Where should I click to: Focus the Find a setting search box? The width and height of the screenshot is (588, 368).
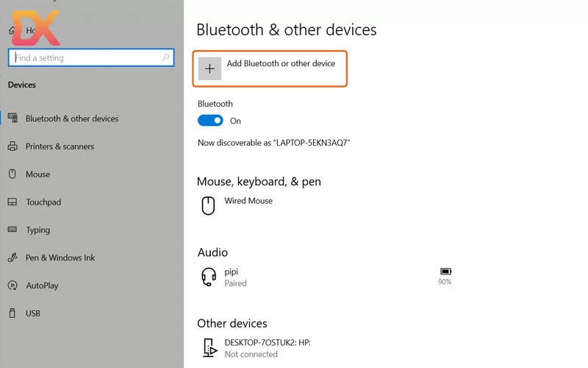point(91,57)
